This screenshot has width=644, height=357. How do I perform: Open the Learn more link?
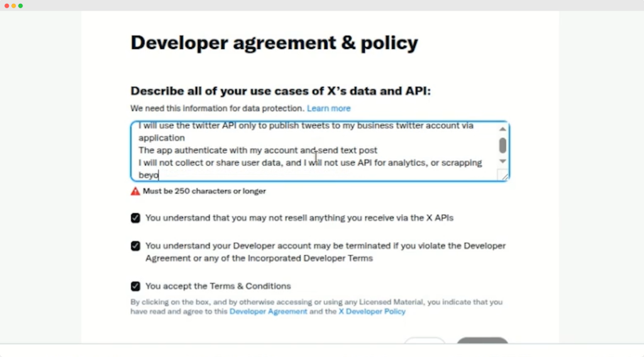[328, 108]
